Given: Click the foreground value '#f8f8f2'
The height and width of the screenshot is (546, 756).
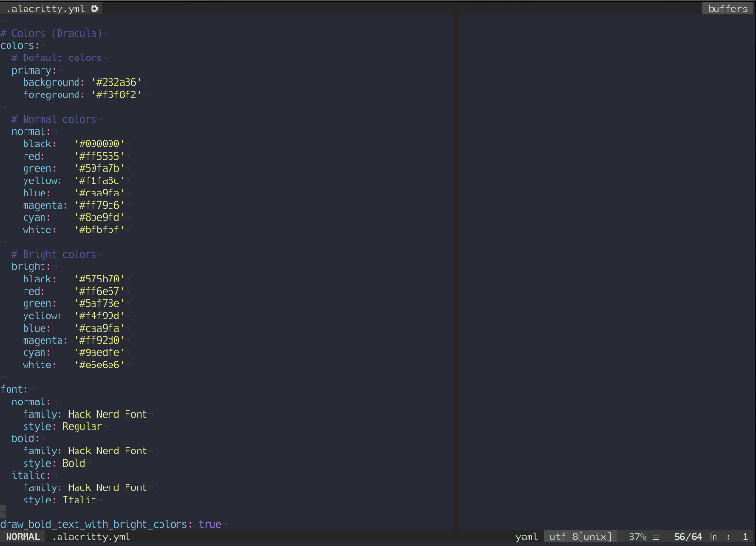Looking at the screenshot, I should [116, 95].
